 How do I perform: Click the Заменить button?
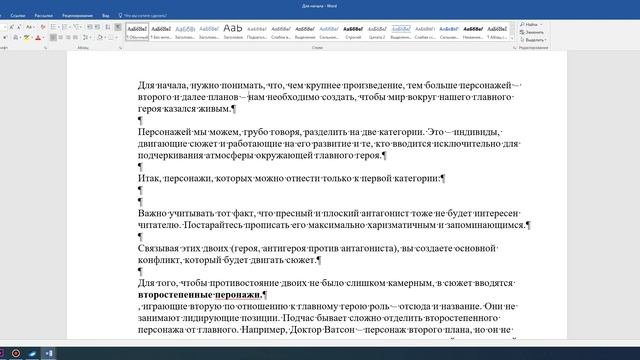tap(532, 32)
